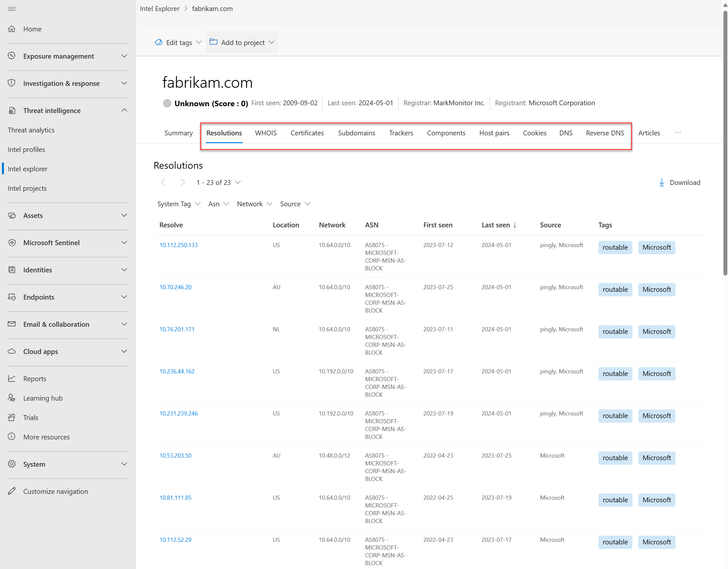The width and height of the screenshot is (728, 569).
Task: Open the System Tag filter dropdown
Action: click(179, 204)
